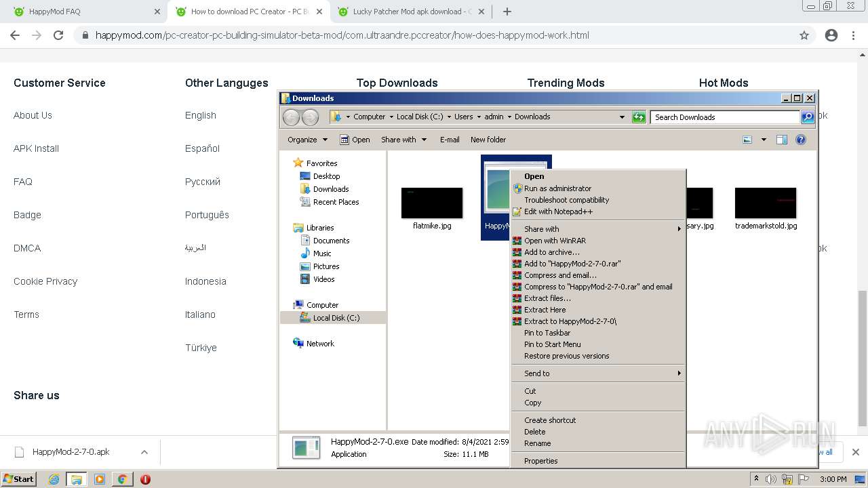Toggle the preview pane icon
The width and height of the screenshot is (868, 488).
point(782,140)
